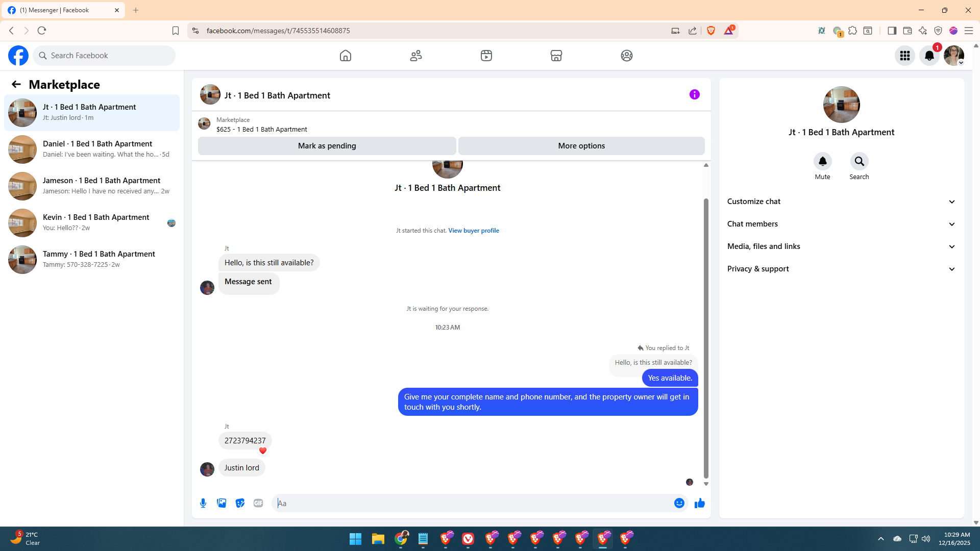The width and height of the screenshot is (980, 551).
Task: Open the weather widget on taskbar
Action: 26,539
